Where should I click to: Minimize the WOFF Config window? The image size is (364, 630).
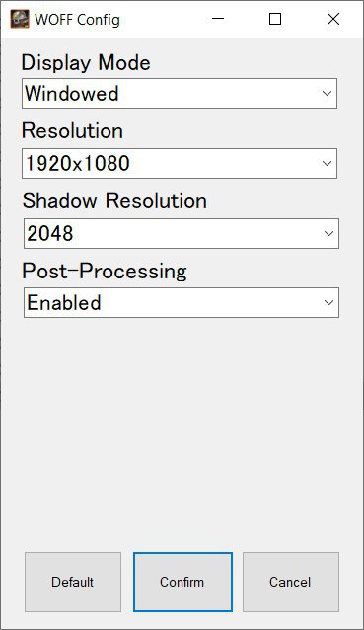tap(218, 19)
